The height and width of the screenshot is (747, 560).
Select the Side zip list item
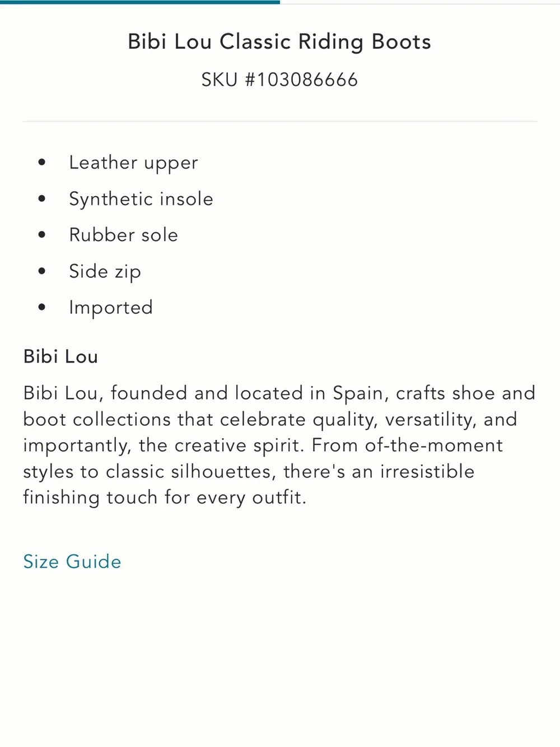click(x=105, y=272)
